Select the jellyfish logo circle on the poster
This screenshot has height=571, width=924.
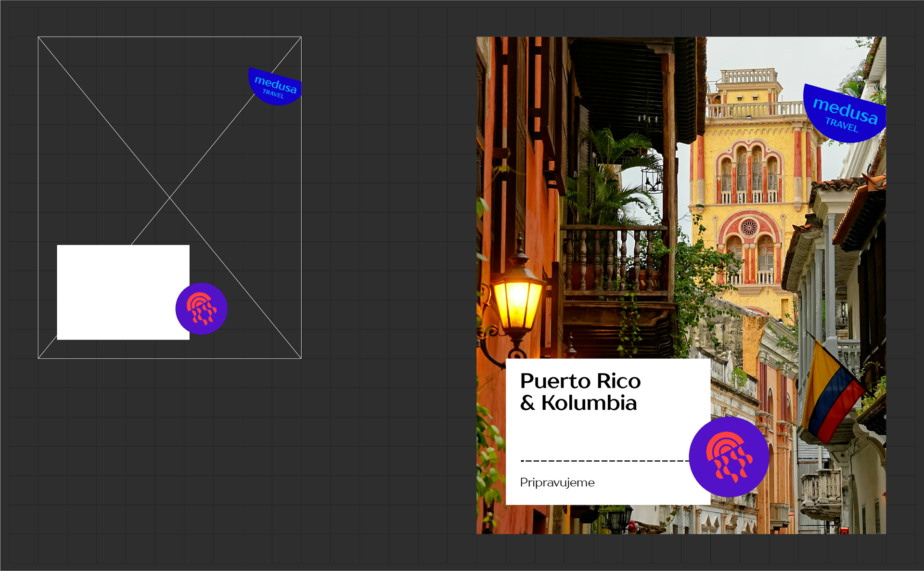[x=729, y=456]
